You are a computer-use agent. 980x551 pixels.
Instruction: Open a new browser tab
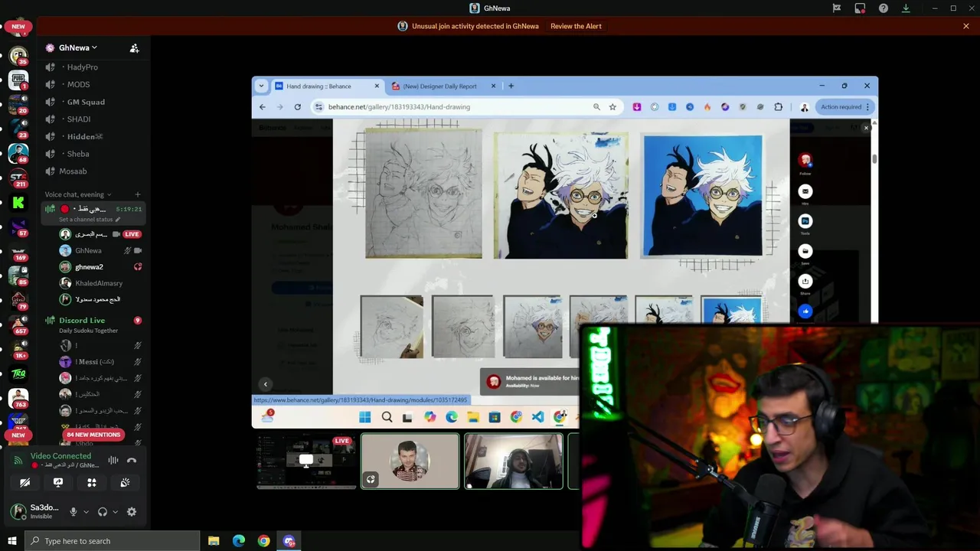[x=511, y=86]
